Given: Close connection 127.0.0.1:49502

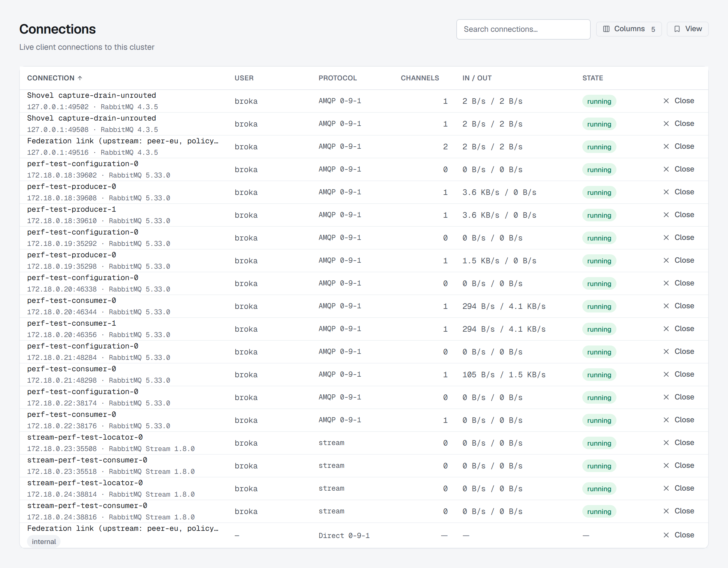Looking at the screenshot, I should click(x=679, y=101).
